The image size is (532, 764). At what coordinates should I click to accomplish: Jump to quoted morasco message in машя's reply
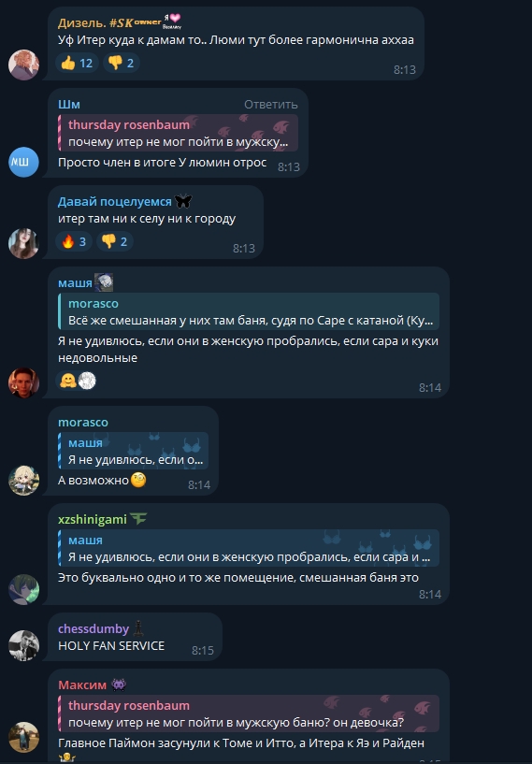point(249,311)
